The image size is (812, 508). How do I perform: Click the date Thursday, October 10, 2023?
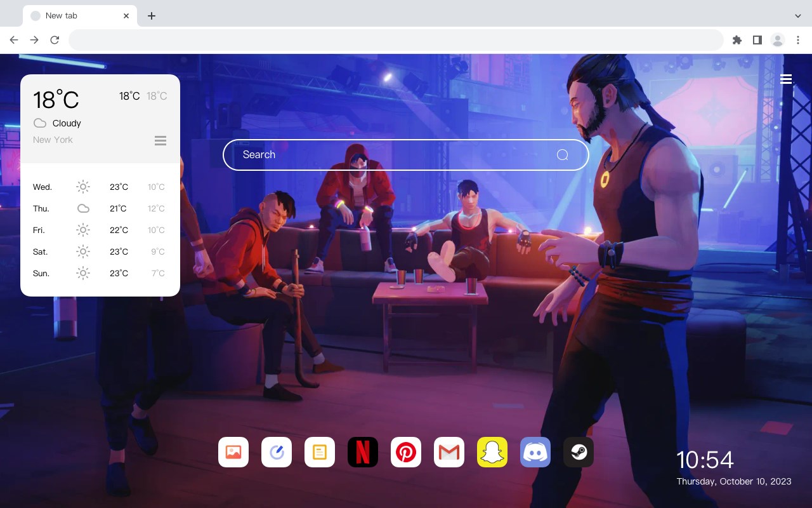734,481
